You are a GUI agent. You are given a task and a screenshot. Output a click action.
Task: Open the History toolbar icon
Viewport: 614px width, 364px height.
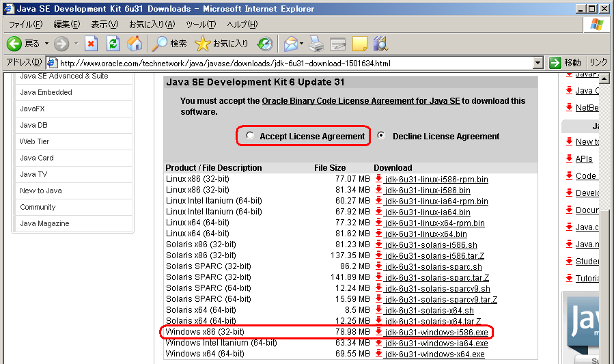265,44
